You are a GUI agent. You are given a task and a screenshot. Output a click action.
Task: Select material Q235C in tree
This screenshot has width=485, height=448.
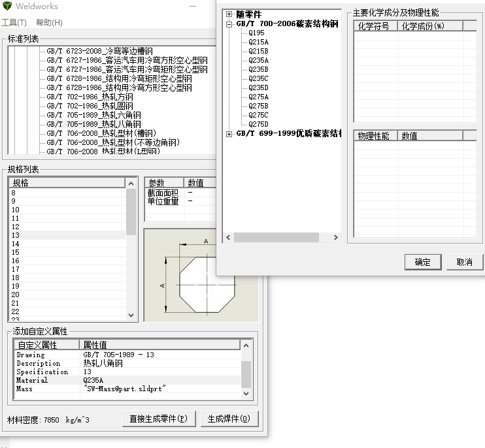pos(259,78)
